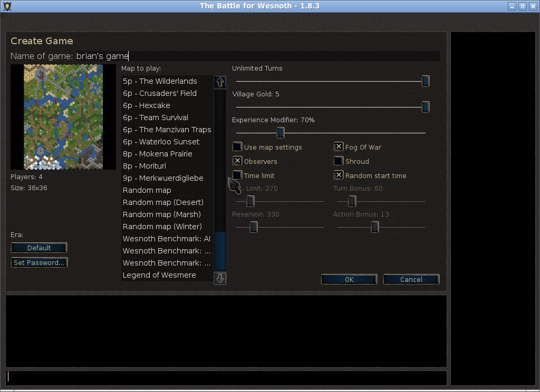Select the 8p - Mokena Prairie map
This screenshot has width=540, height=392.
167,154
